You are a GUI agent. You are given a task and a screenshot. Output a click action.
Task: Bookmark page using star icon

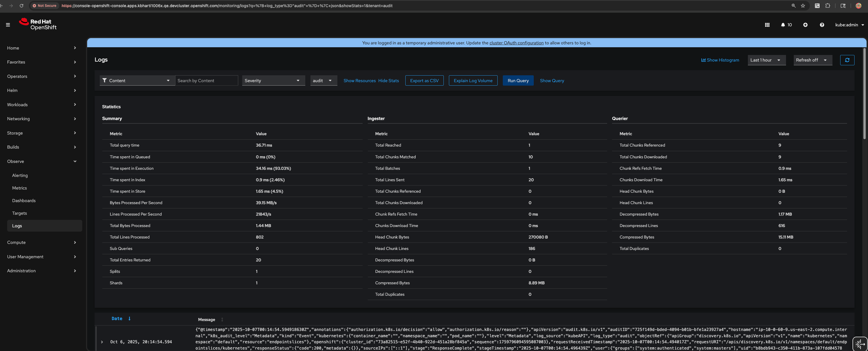[803, 6]
